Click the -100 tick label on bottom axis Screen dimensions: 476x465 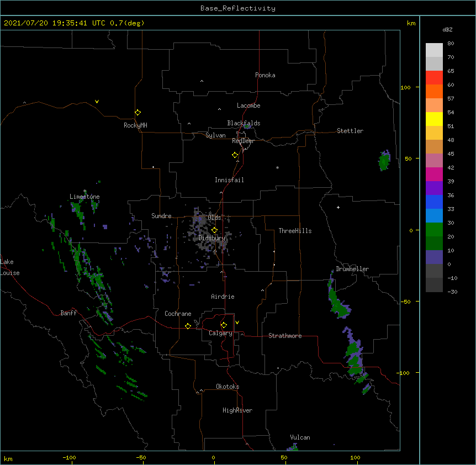[69, 457]
